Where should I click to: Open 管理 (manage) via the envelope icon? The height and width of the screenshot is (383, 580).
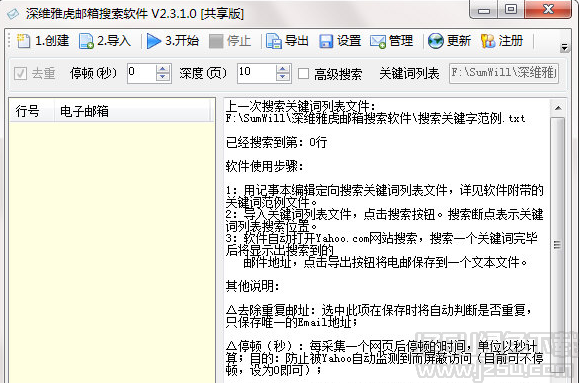(x=378, y=41)
